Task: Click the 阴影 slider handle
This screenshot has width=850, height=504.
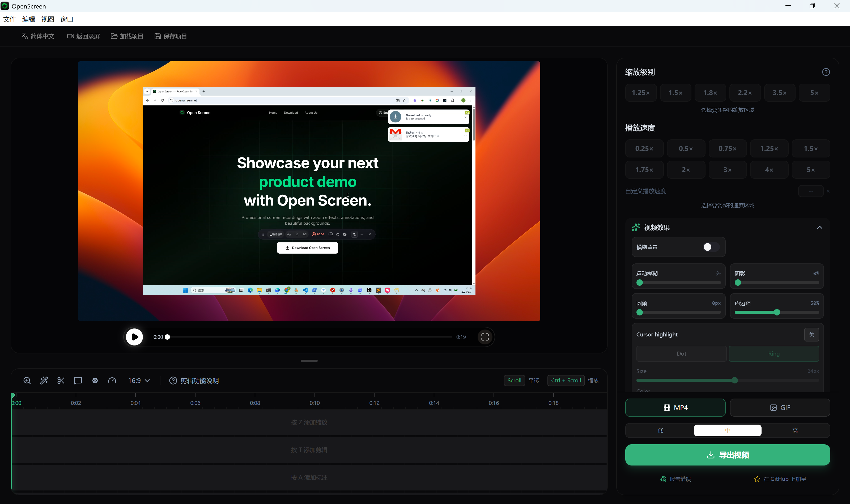Action: 738,283
